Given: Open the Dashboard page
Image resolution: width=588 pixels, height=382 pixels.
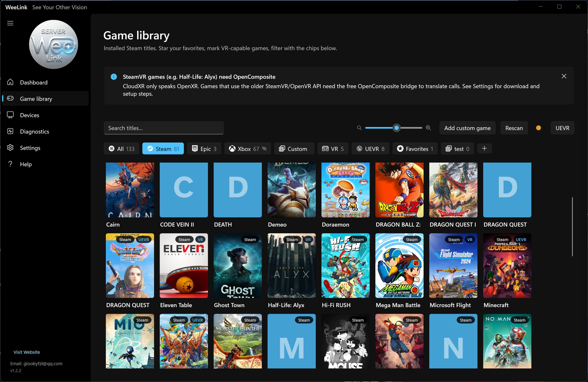Looking at the screenshot, I should point(45,82).
